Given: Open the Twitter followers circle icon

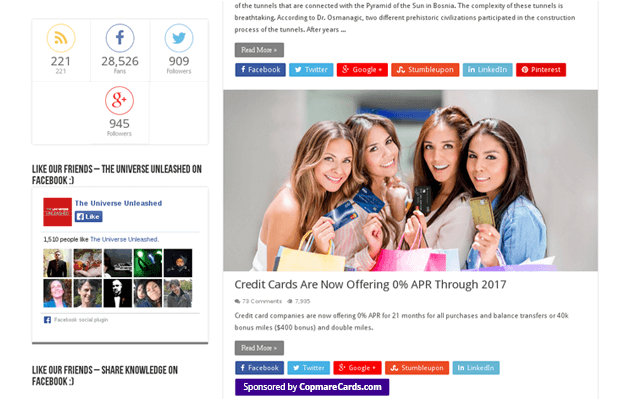Looking at the screenshot, I should pos(179,38).
